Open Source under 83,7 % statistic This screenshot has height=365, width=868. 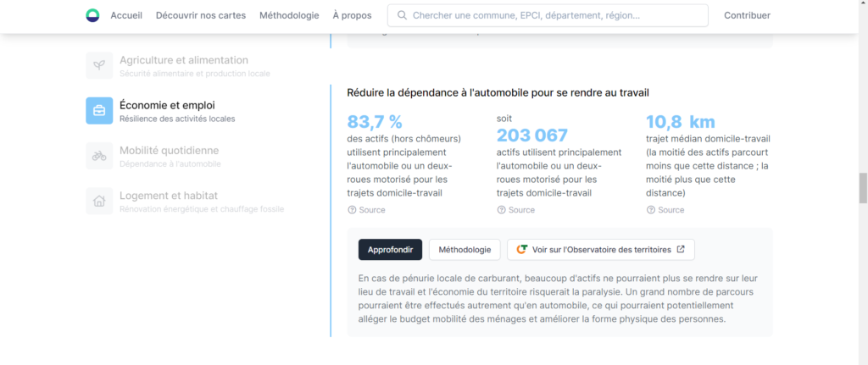click(366, 210)
